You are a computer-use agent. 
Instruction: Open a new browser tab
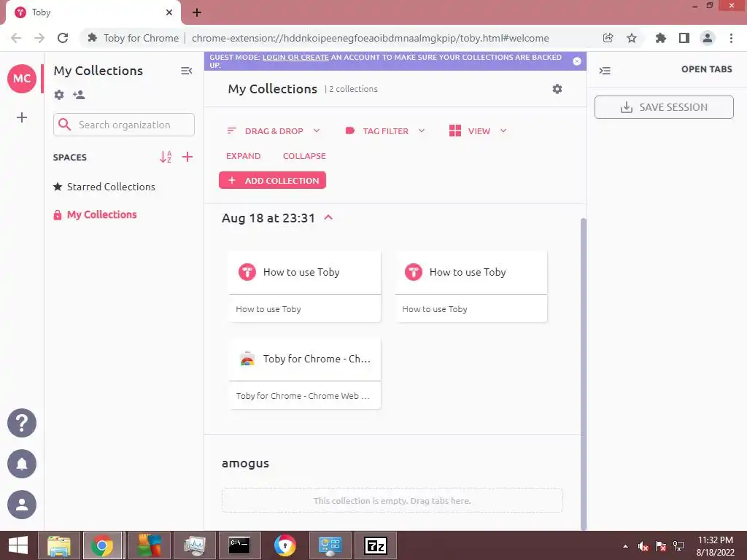pos(197,12)
